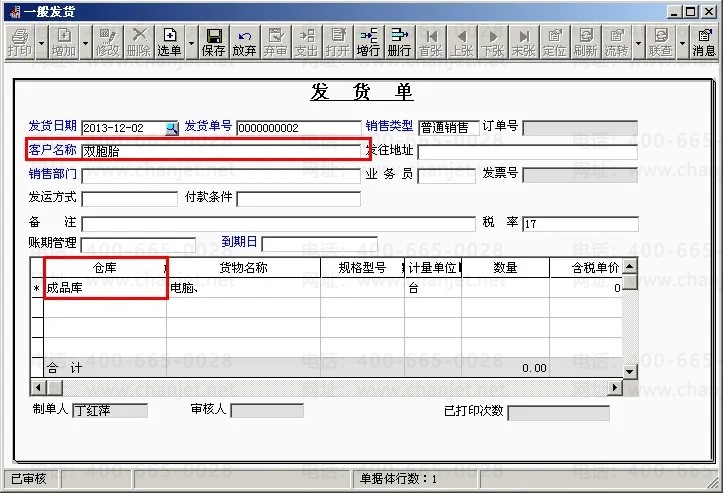Click the 修改 (Modify) toolbar icon

pyautogui.click(x=107, y=42)
